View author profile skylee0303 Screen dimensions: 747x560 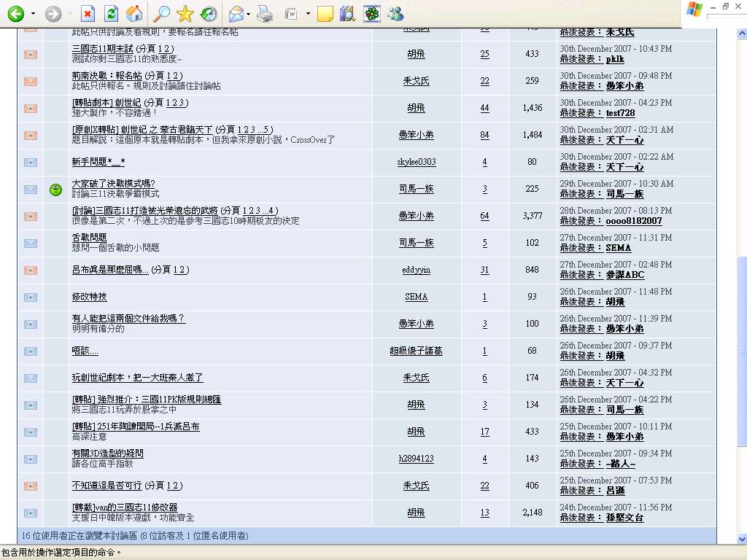tap(417, 162)
